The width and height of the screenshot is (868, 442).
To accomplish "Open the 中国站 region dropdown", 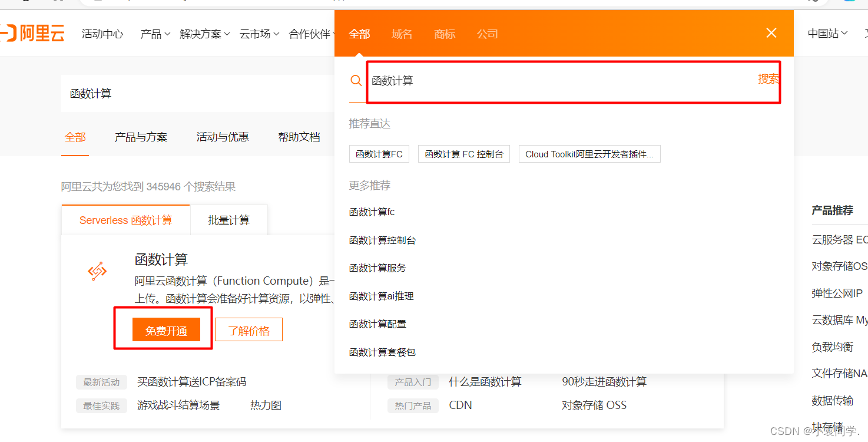I will 827,34.
